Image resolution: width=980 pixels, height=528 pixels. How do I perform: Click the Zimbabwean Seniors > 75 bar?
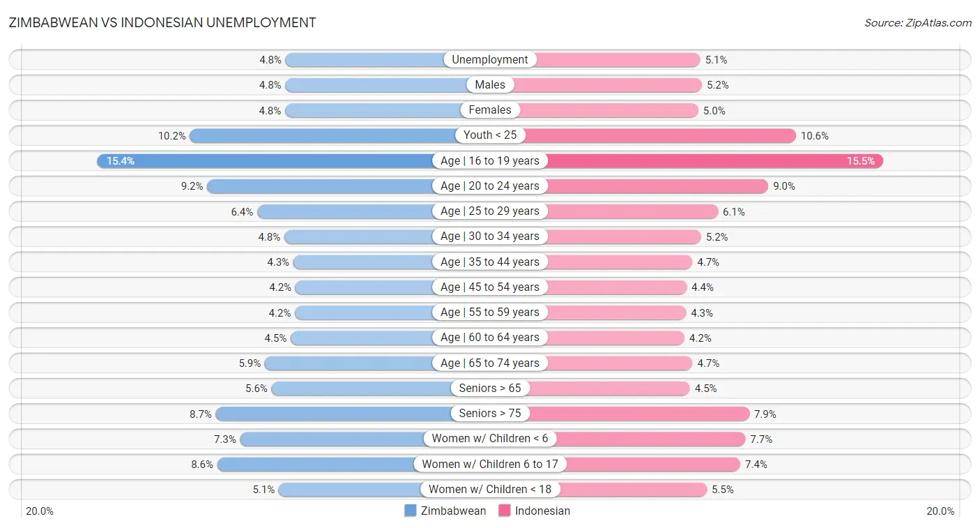[x=335, y=414]
